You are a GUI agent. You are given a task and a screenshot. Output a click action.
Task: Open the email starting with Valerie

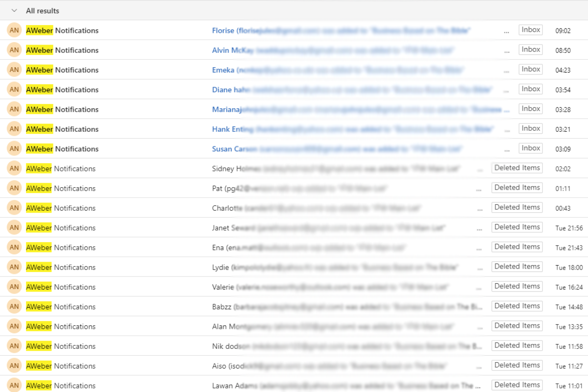[294, 287]
